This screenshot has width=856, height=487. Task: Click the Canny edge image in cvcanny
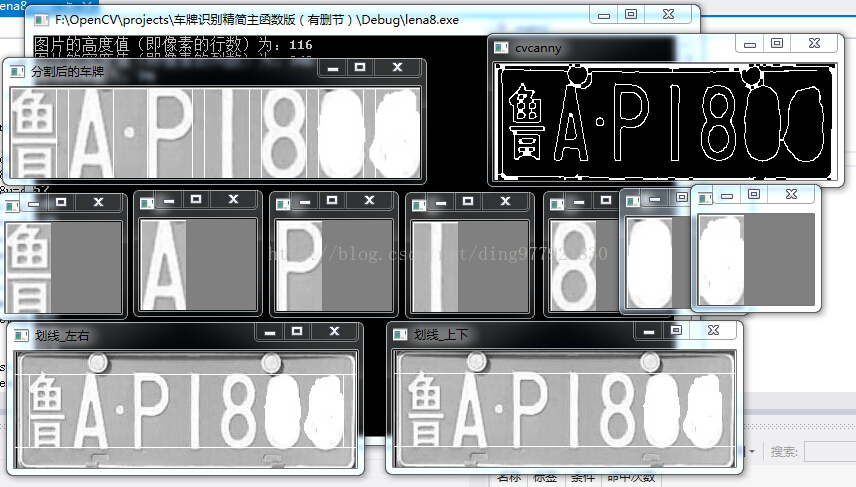665,122
